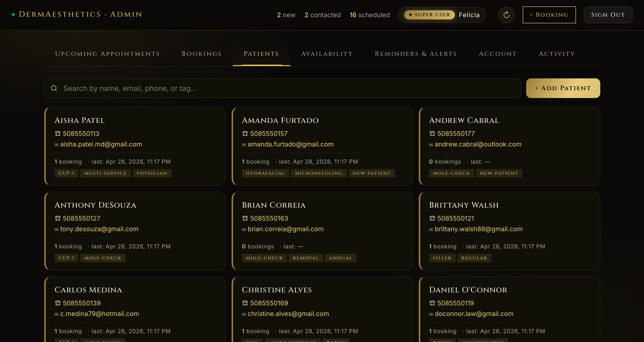
Task: Open the Reminders & Alerts tab
Action: [x=416, y=54]
